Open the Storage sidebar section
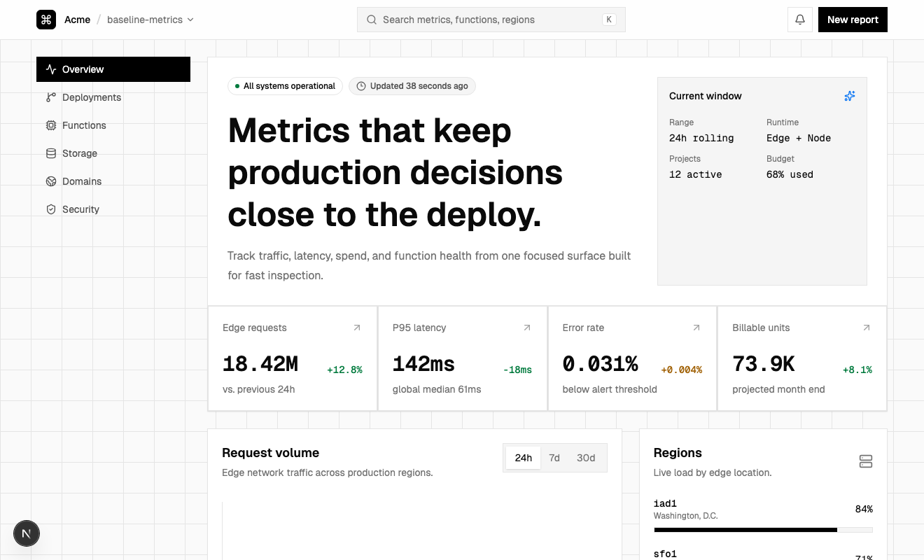 point(79,153)
